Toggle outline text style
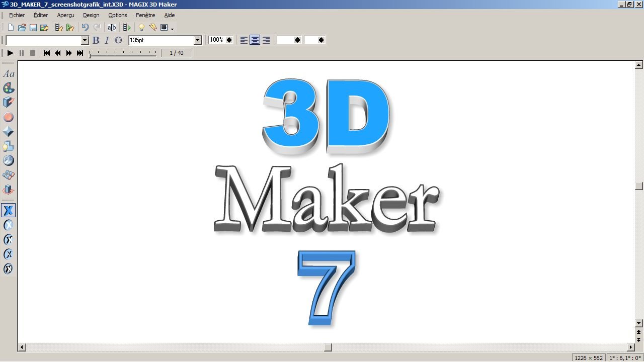The width and height of the screenshot is (644, 362). pyautogui.click(x=118, y=40)
